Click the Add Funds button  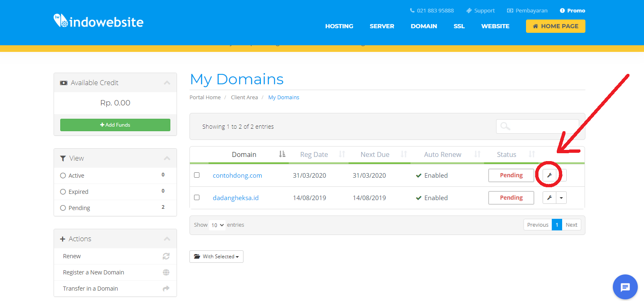[115, 125]
